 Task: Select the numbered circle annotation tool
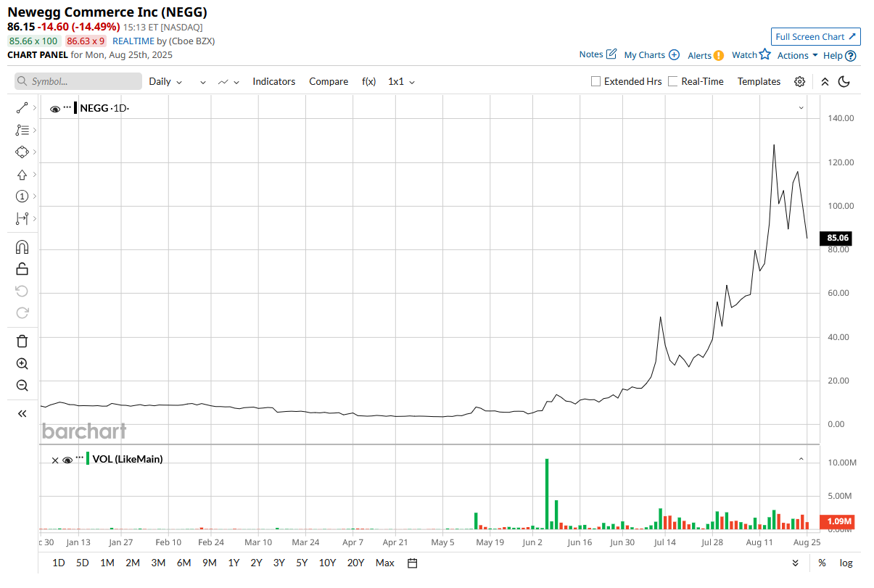click(x=22, y=196)
